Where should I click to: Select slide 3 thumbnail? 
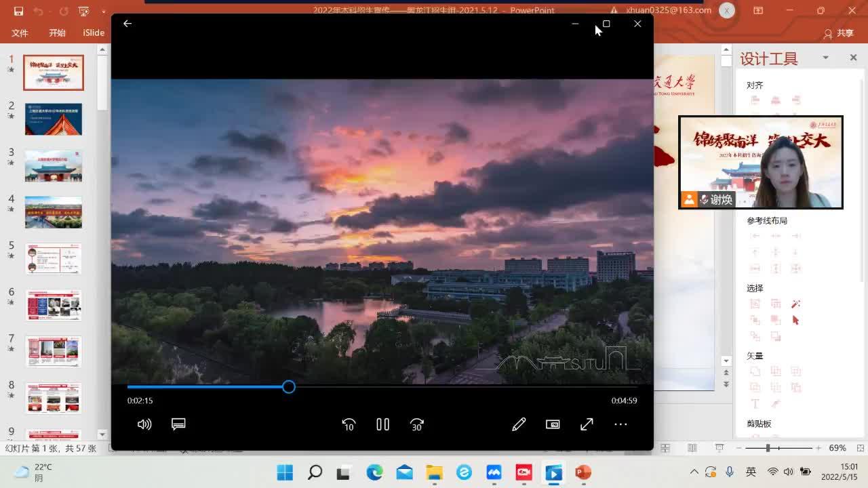coord(54,166)
